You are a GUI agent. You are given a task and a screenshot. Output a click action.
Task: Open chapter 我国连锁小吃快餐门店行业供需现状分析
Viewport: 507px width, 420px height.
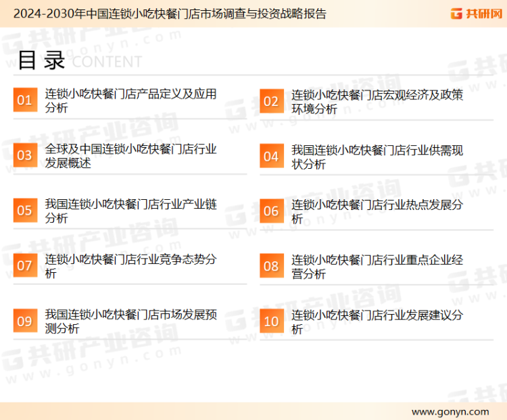click(x=377, y=157)
